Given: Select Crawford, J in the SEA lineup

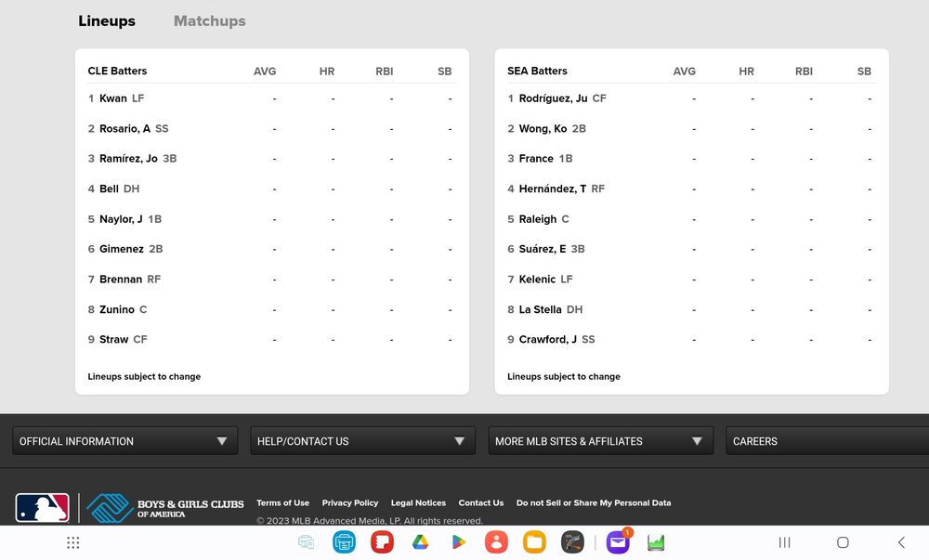Looking at the screenshot, I should coord(548,339).
